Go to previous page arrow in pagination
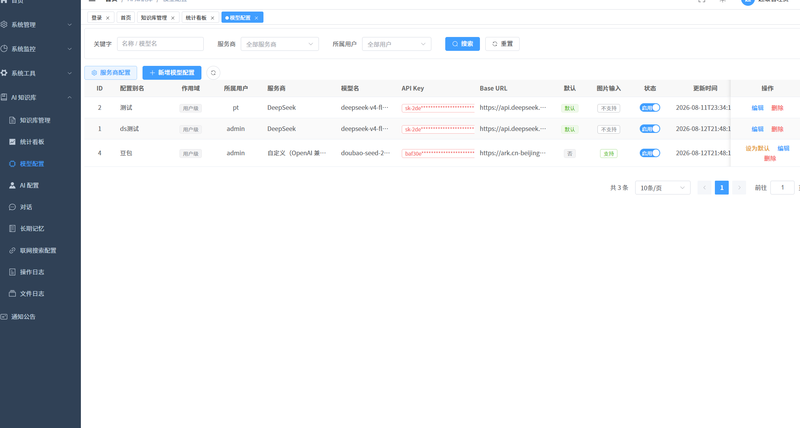The height and width of the screenshot is (428, 800). [x=704, y=188]
